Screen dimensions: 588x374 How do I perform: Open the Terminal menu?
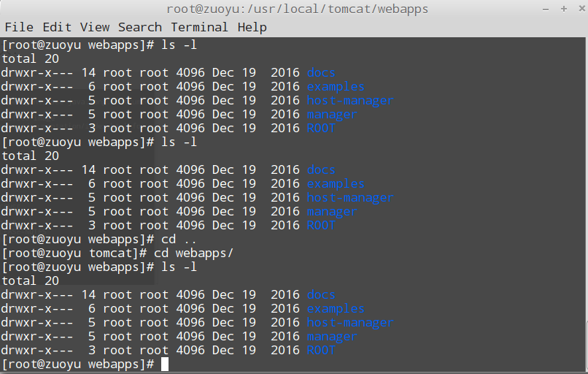point(199,27)
